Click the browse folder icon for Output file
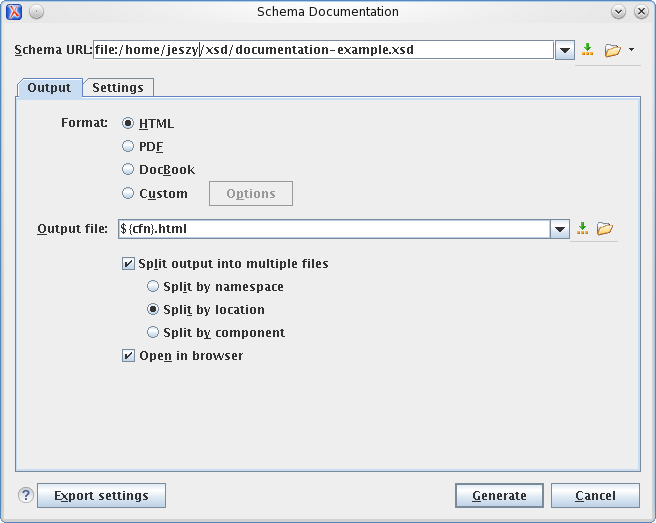This screenshot has height=523, width=656. 605,229
